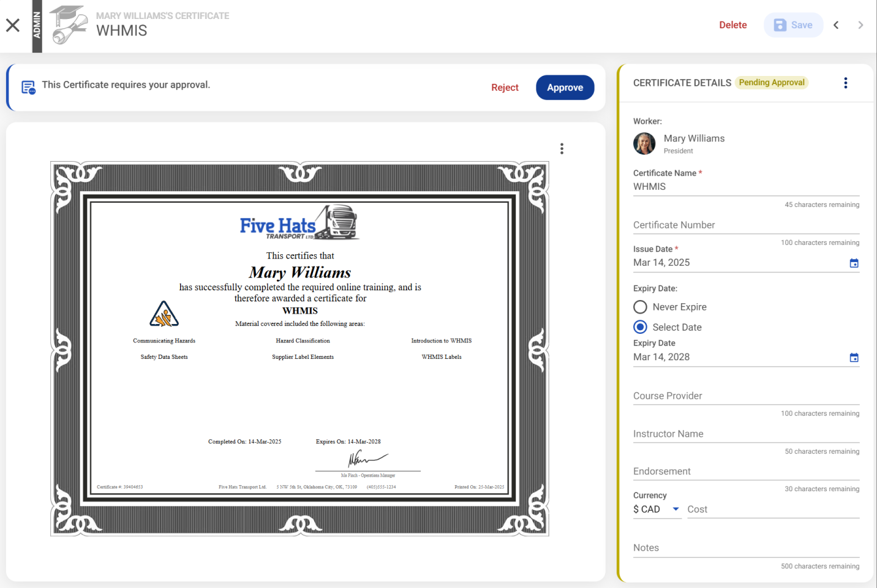The image size is (877, 588).
Task: Open Issue Date calendar picker icon
Action: tap(854, 263)
